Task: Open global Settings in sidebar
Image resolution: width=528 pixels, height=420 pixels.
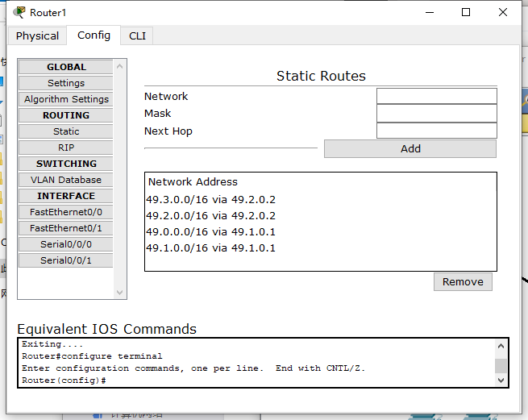Action: 66,83
